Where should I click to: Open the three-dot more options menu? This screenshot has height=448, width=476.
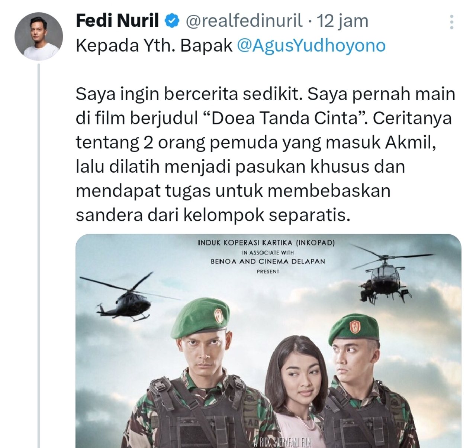(451, 22)
